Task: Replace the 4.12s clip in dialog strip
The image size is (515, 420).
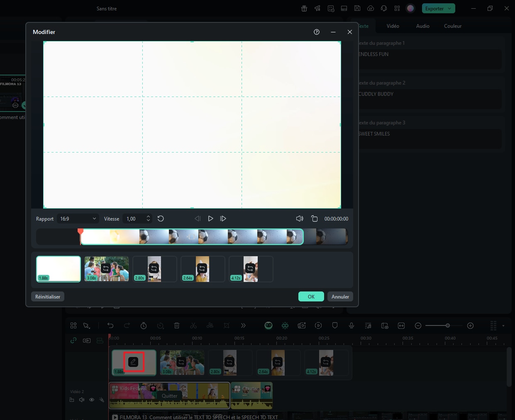Action: (x=250, y=268)
